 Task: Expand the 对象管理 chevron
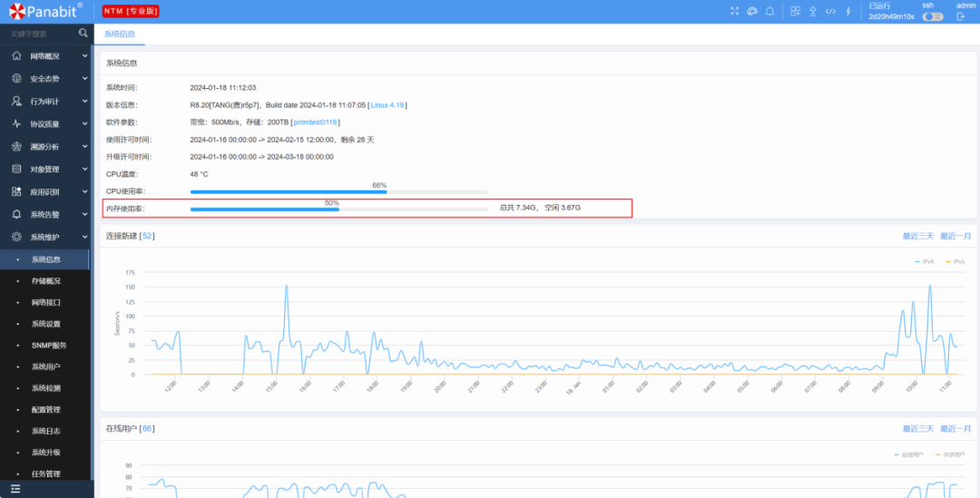coord(85,170)
